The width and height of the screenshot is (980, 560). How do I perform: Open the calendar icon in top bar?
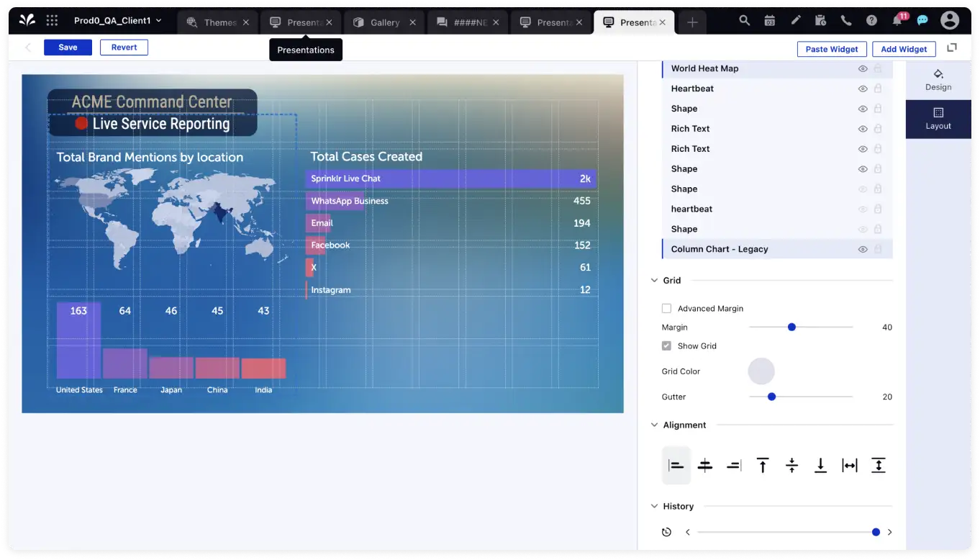(x=770, y=21)
